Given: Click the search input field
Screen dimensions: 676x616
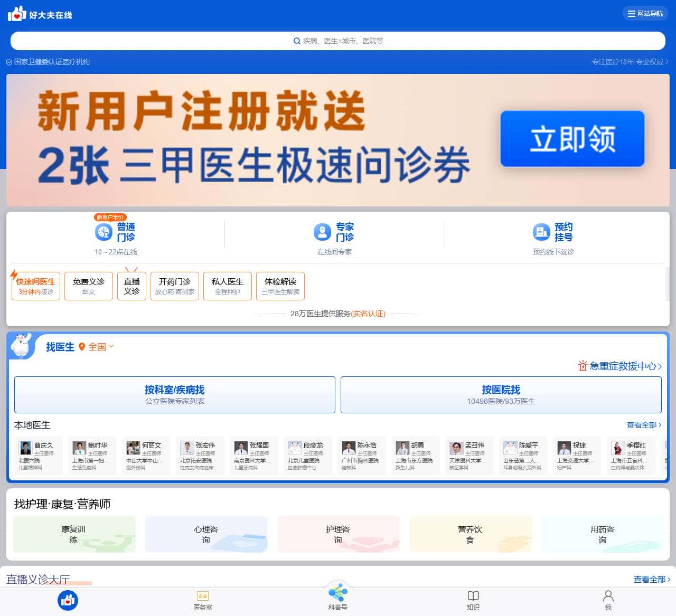Looking at the screenshot, I should [x=338, y=41].
